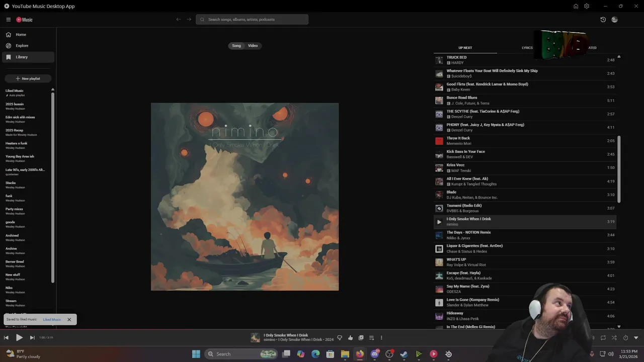Click Throw It Back album thumbnail
644x362 pixels.
click(x=439, y=141)
